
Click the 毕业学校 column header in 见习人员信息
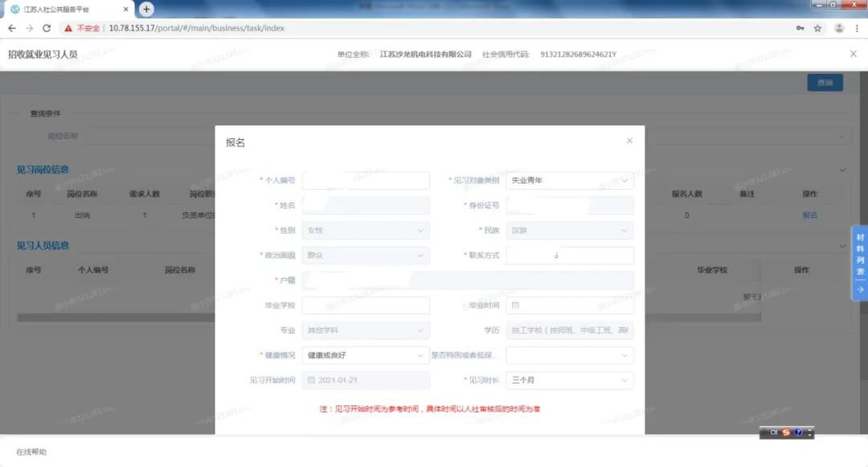coord(712,270)
